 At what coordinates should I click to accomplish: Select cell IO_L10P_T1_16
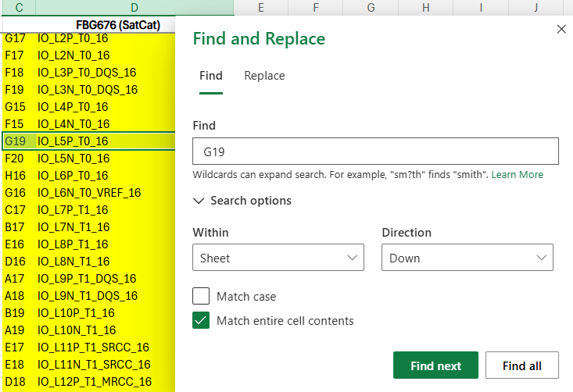tap(106, 312)
